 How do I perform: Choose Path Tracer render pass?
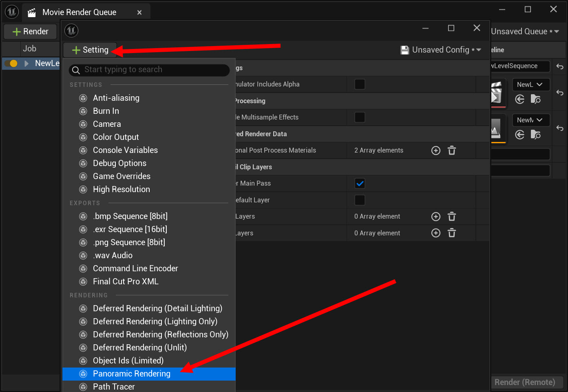[149, 386]
